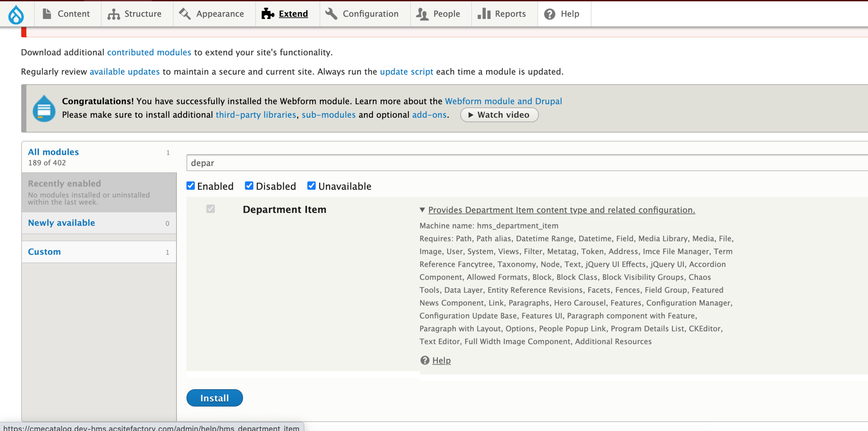Click the Help question mark icon under requirements
The image size is (868, 431).
coord(425,360)
